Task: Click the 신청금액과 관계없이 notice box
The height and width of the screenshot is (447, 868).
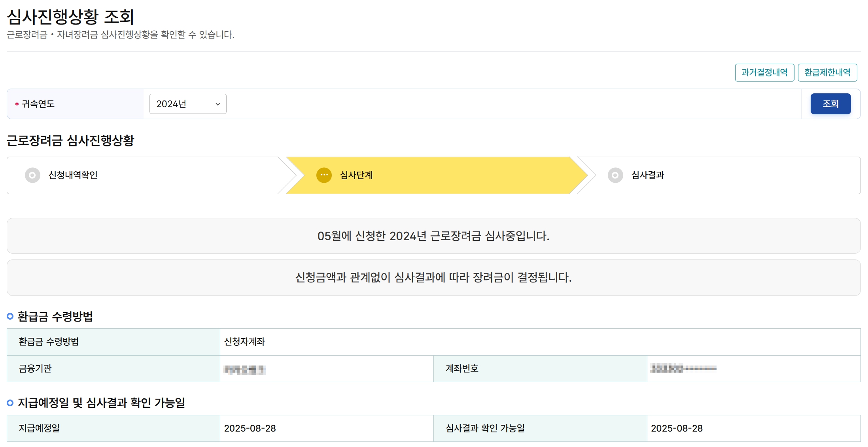Action: click(x=433, y=278)
